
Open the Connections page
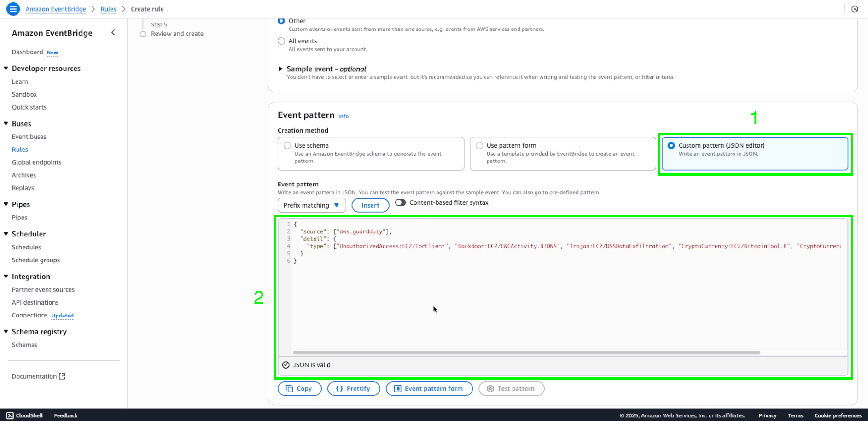pos(30,315)
